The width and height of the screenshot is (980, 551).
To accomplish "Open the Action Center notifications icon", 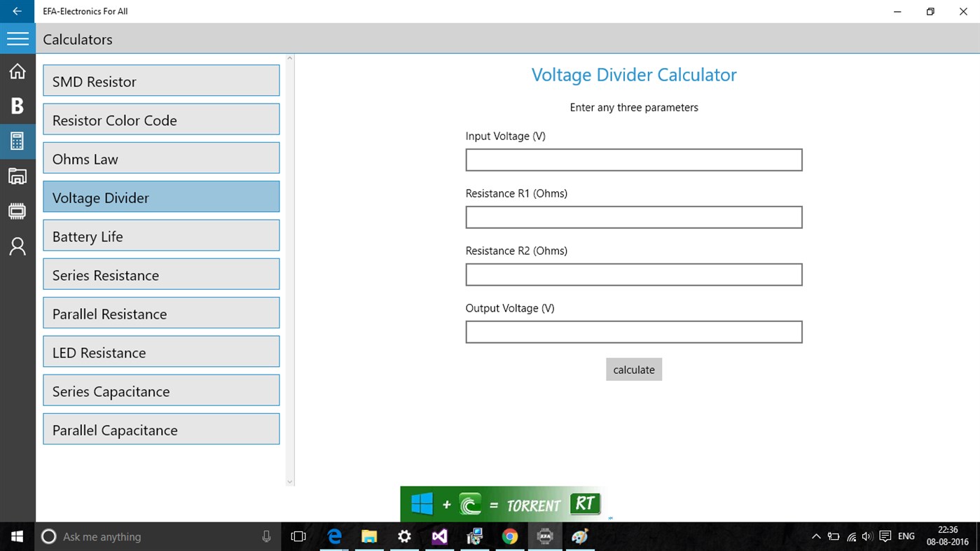I will (885, 536).
